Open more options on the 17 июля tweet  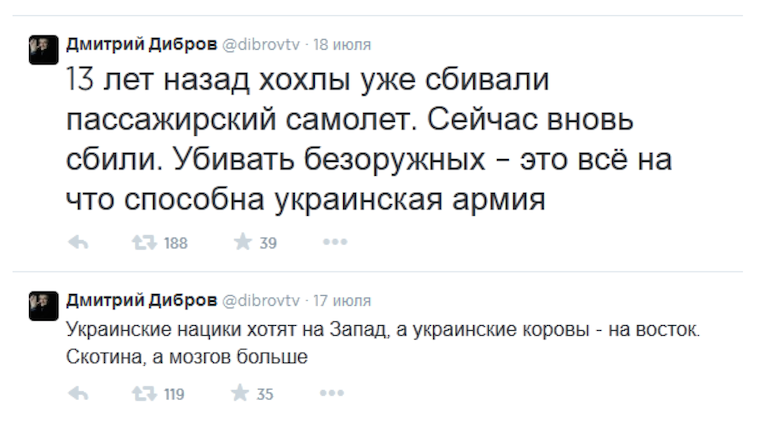(x=335, y=394)
